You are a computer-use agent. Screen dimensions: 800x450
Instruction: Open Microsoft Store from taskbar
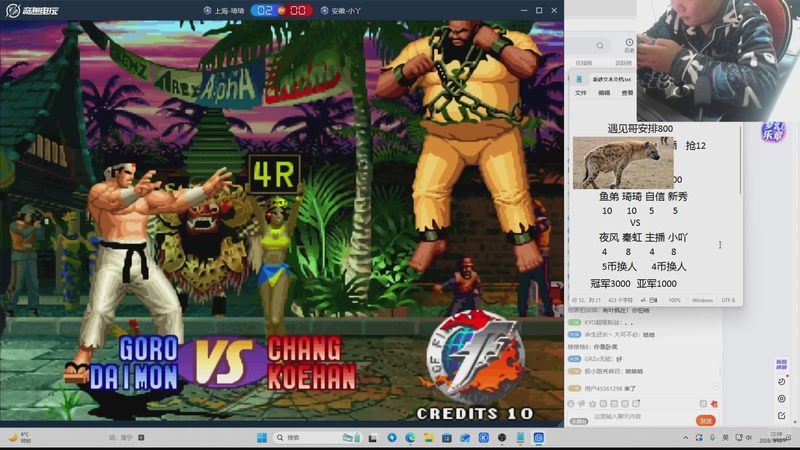point(447,438)
